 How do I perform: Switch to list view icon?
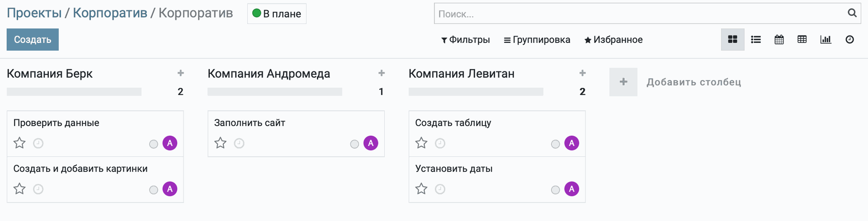coord(756,40)
